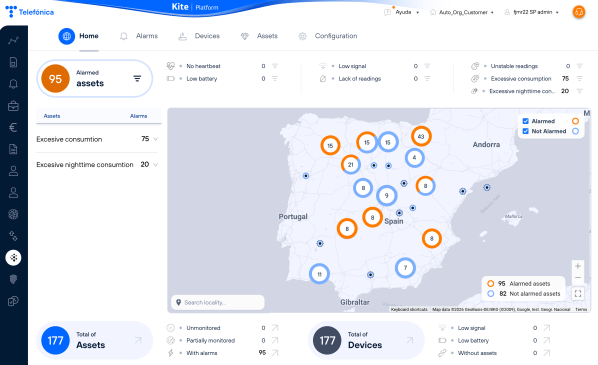The height and width of the screenshot is (365, 598).
Task: Zoom in on the map
Action: click(578, 266)
